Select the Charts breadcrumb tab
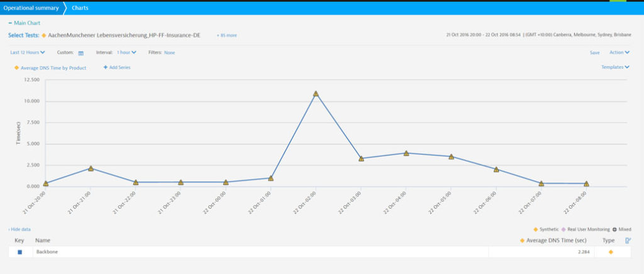This screenshot has width=644, height=274. (80, 8)
